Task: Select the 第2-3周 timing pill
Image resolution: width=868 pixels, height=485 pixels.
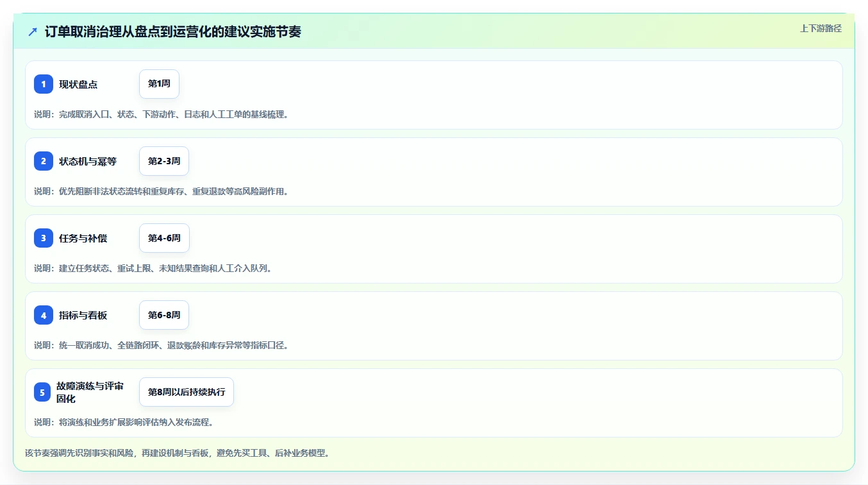Action: click(x=164, y=161)
